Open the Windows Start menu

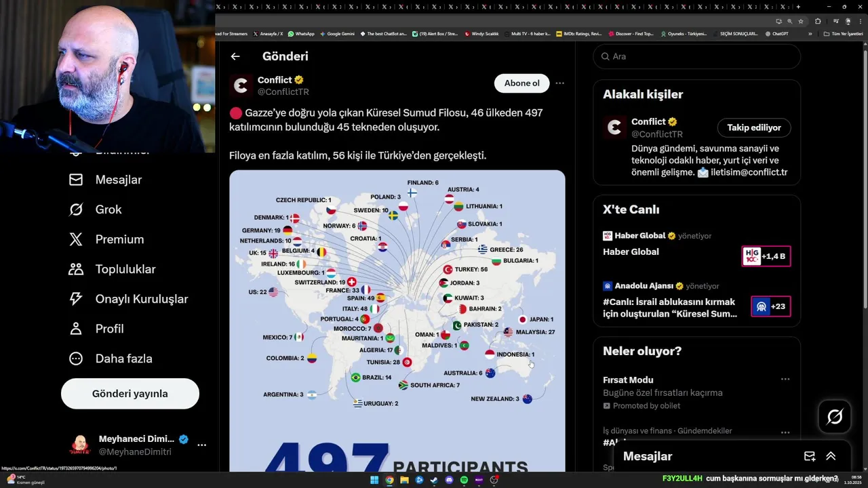[x=374, y=480]
